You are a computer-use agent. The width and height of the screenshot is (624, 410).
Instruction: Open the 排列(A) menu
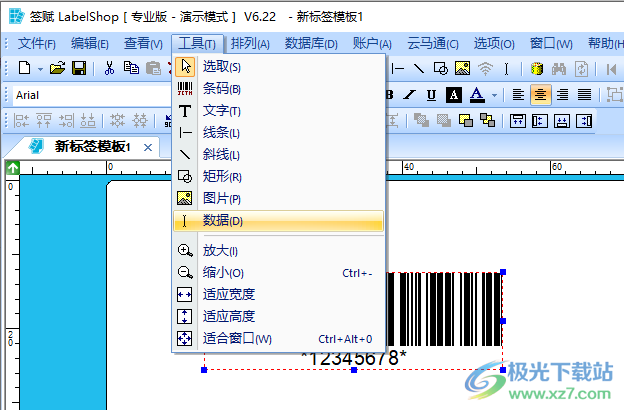coord(250,43)
